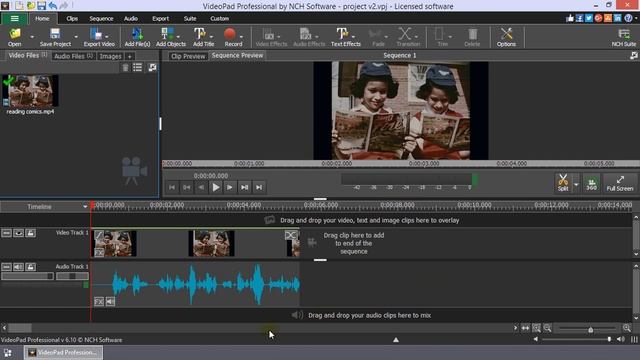Screen dimensions: 640x360
Task: Add a new bin tab with plus button
Action: [x=129, y=56]
